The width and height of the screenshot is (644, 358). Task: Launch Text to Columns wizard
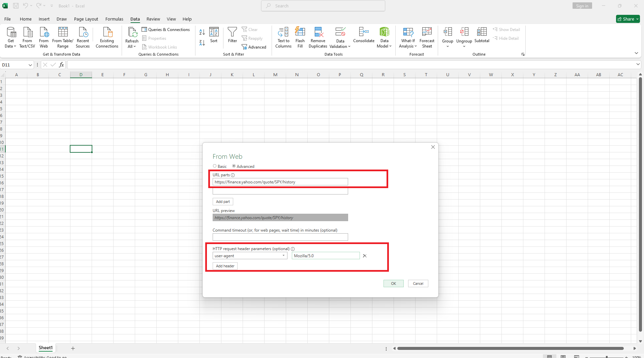tap(283, 37)
